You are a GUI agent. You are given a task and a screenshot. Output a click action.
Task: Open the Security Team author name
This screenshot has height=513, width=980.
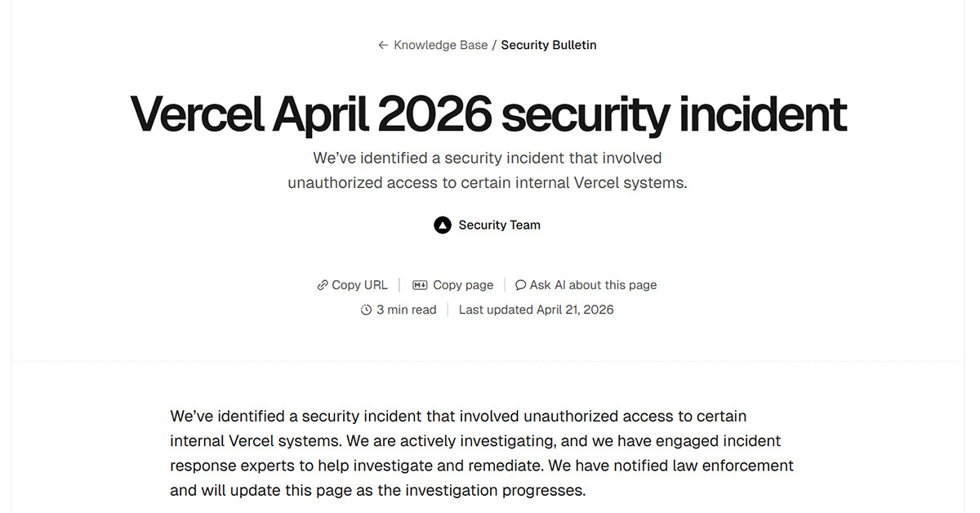click(x=499, y=225)
